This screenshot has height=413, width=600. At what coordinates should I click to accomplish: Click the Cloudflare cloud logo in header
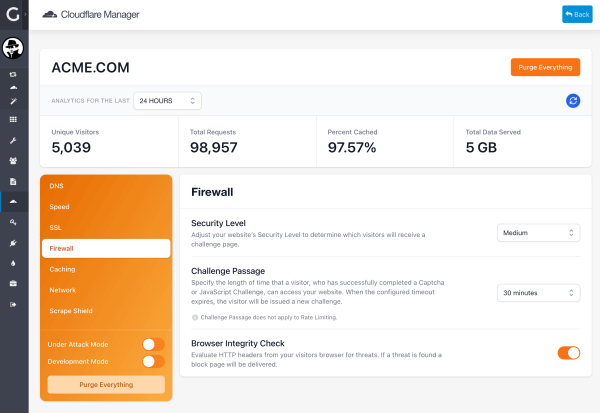click(x=50, y=15)
